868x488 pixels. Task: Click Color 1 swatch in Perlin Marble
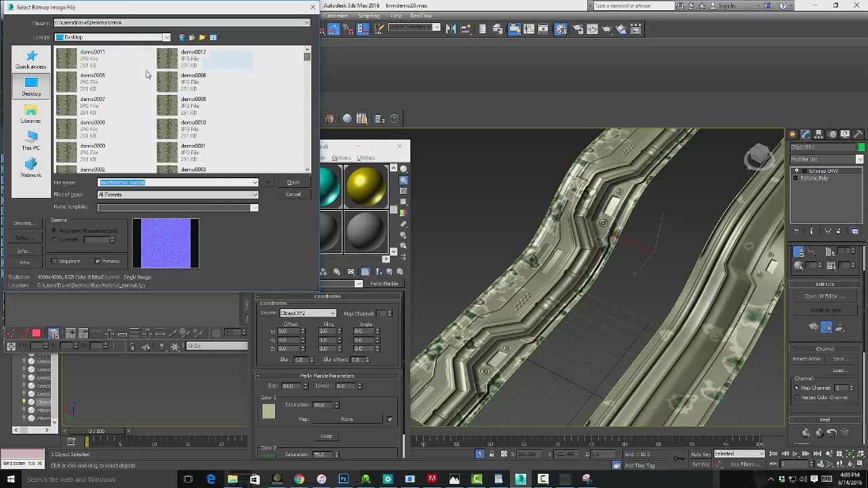pos(269,411)
